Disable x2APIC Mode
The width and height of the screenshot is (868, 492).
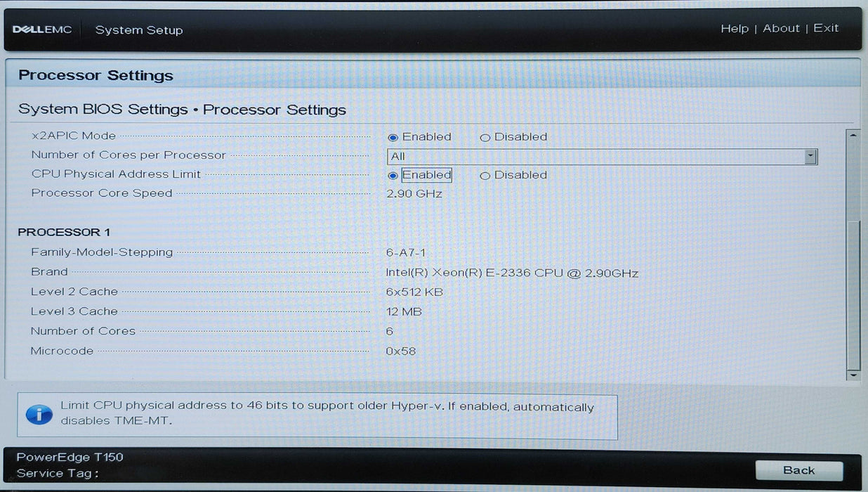click(x=485, y=137)
